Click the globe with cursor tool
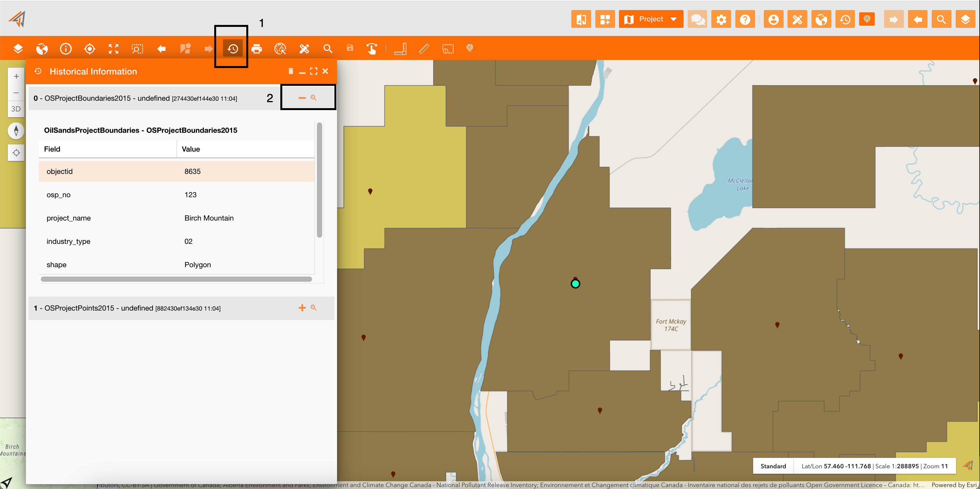The image size is (980, 489). (280, 49)
